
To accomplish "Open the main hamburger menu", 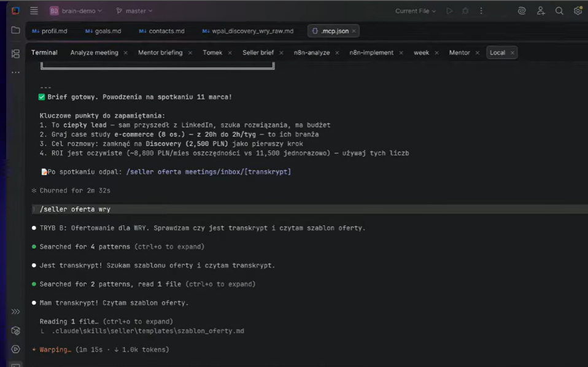I will pos(34,10).
